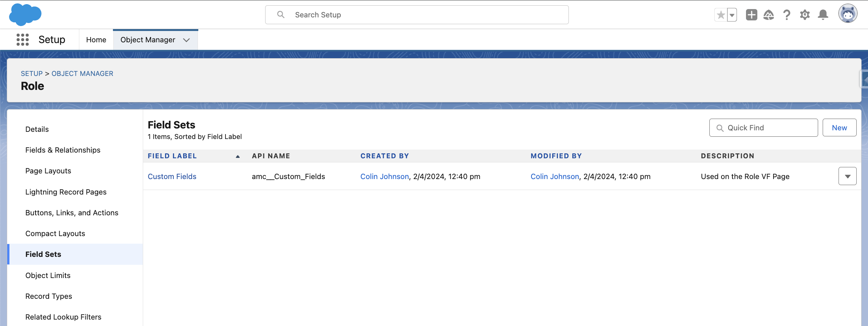
Task: Open the favorites list dropdown arrow
Action: pos(732,15)
